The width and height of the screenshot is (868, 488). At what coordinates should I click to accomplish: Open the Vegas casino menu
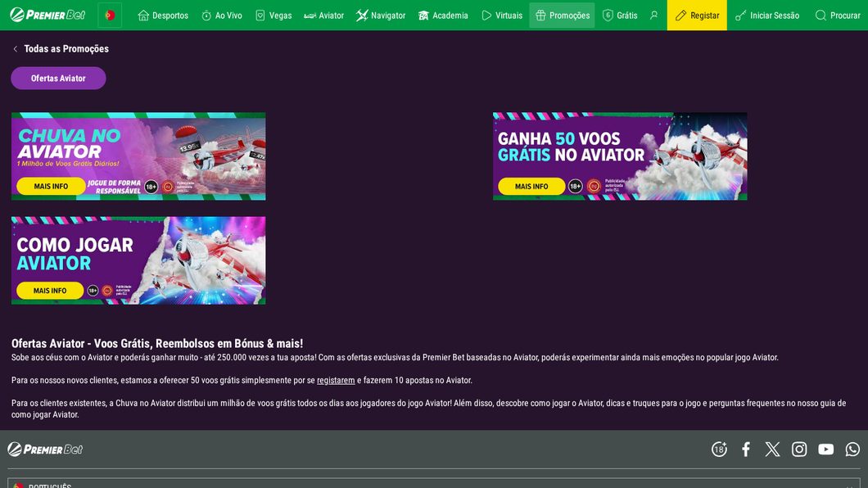coord(274,16)
